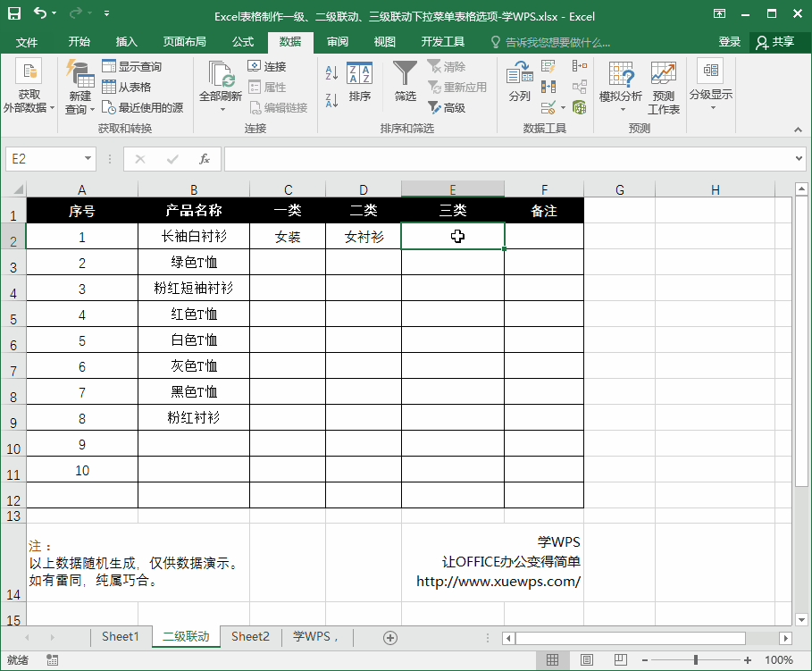
Task: Open the File (文件) tab
Action: [27, 41]
